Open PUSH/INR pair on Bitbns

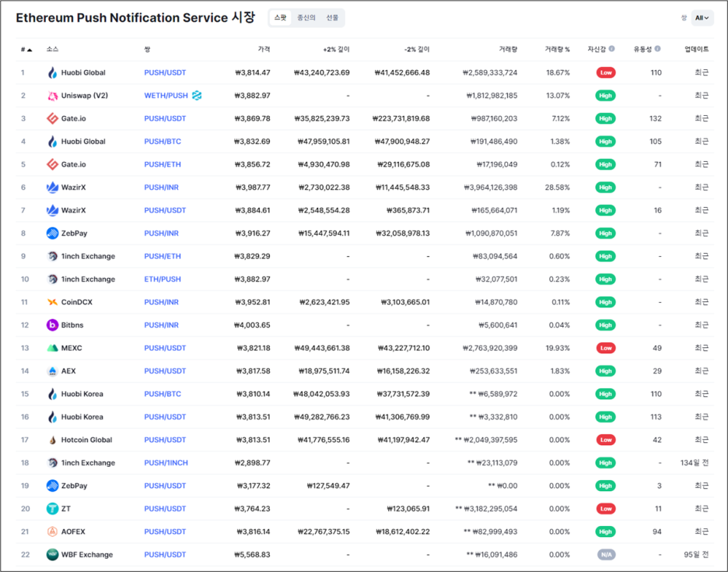pyautogui.click(x=161, y=325)
